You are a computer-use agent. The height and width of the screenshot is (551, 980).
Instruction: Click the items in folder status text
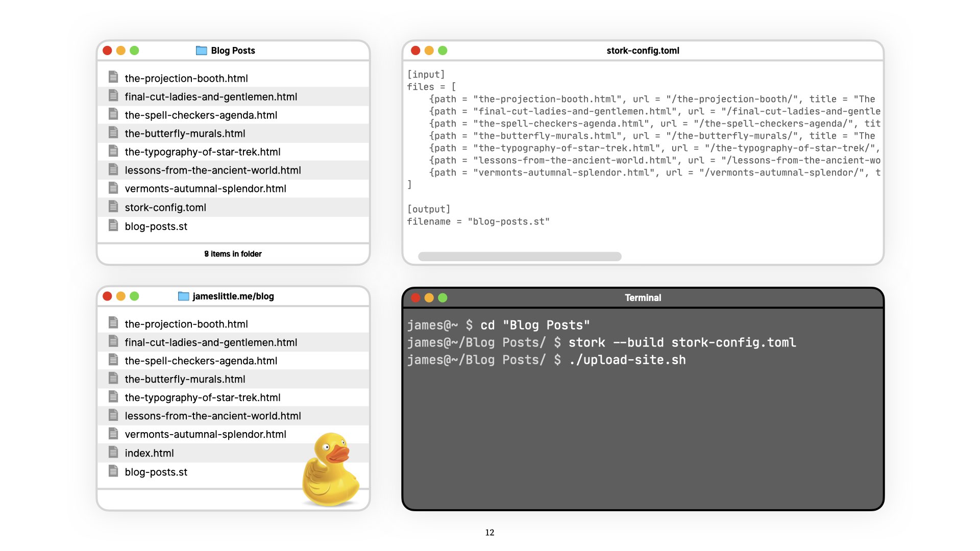point(233,254)
